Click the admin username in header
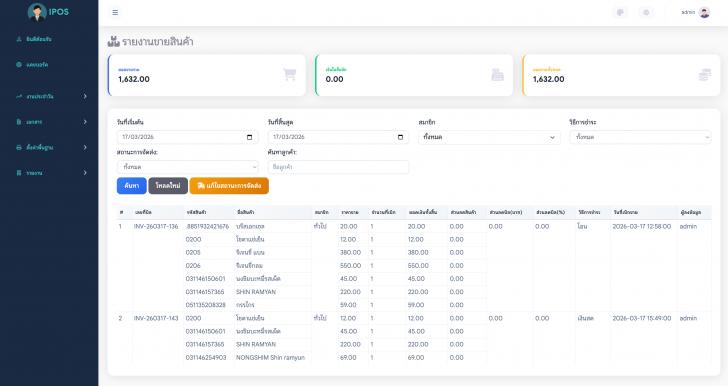Viewport: 728px width, 386px height. [688, 13]
